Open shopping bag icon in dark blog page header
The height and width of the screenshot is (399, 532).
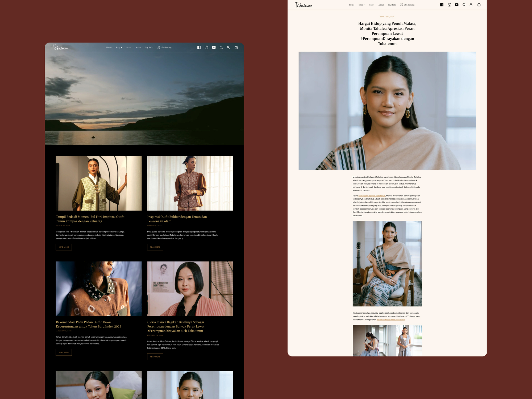pyautogui.click(x=236, y=47)
